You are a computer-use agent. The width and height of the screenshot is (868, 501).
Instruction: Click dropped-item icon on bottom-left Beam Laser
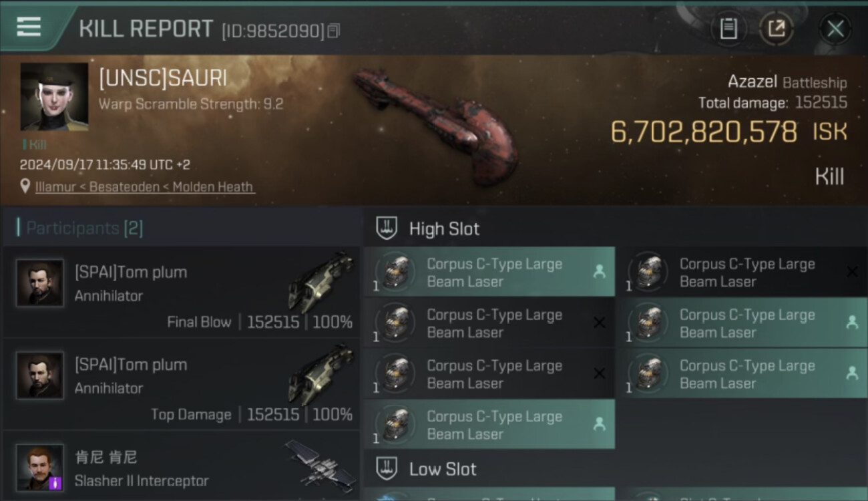tap(599, 424)
